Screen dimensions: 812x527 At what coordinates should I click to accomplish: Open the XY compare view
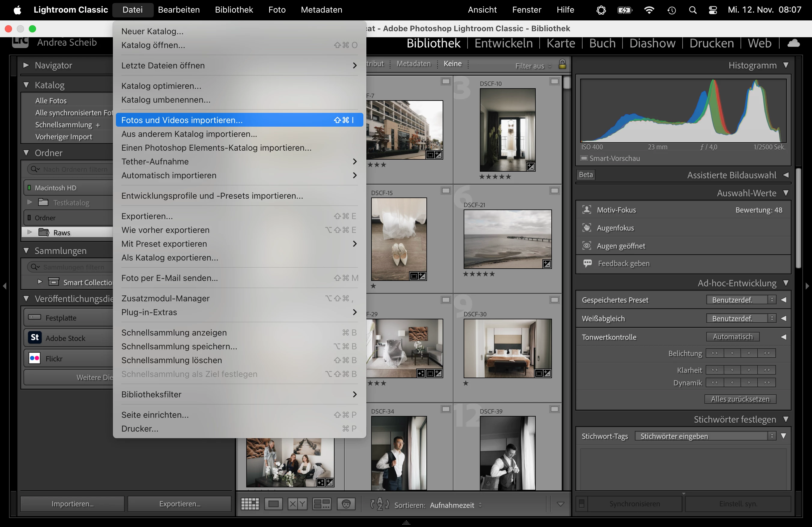297,504
